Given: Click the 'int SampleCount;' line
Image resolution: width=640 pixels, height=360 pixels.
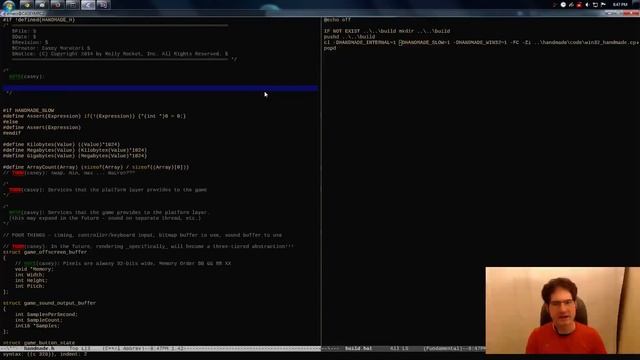Looking at the screenshot, I should pyautogui.click(x=40, y=320).
